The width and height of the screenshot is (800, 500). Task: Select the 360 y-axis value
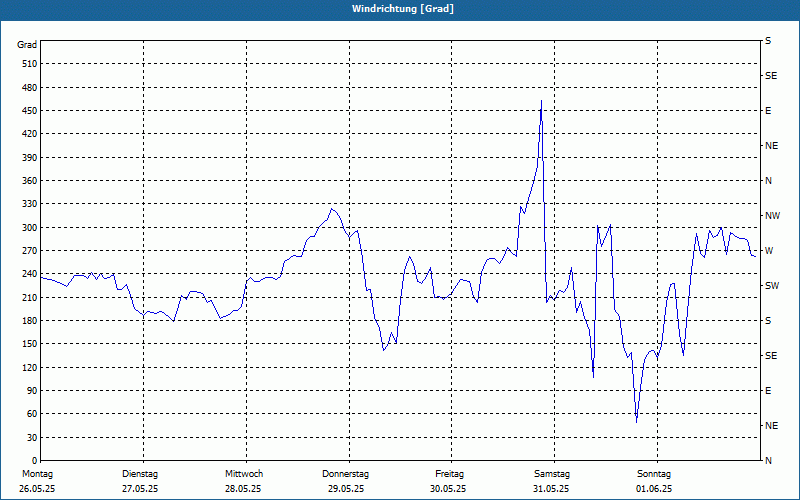click(30, 181)
